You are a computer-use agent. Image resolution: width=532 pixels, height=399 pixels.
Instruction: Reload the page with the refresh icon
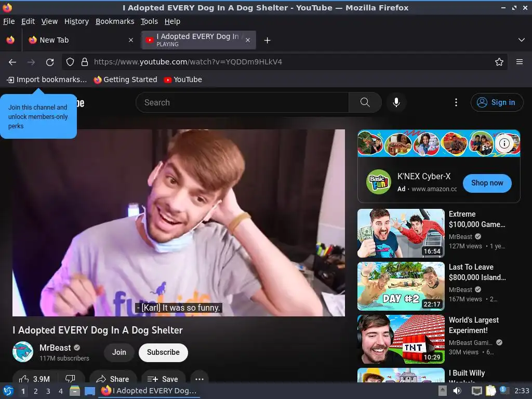tap(50, 62)
